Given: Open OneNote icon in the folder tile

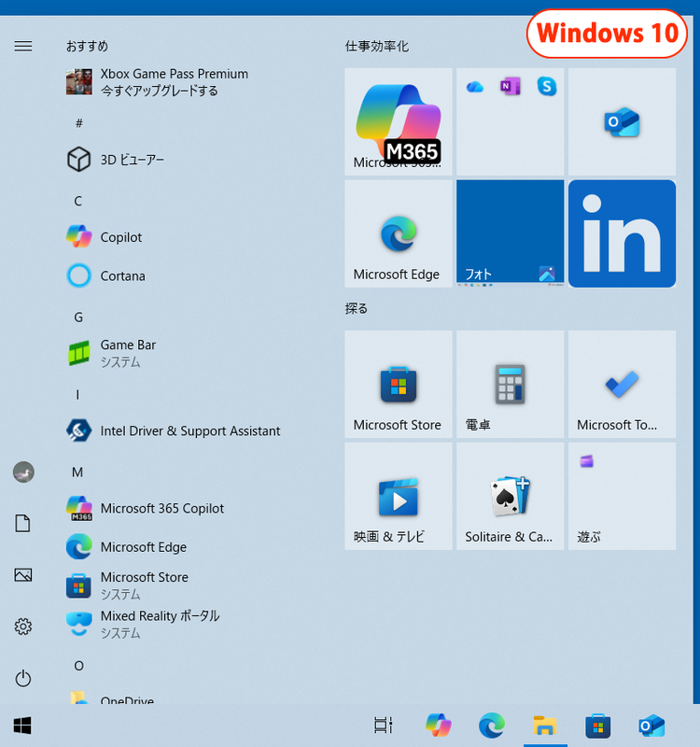Looking at the screenshot, I should coord(510,87).
